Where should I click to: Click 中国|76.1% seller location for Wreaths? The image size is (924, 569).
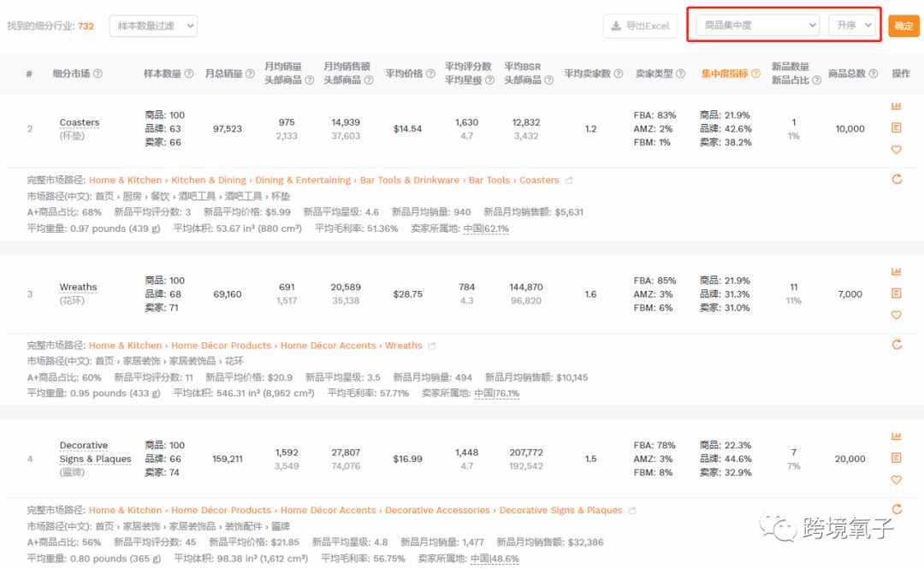[x=497, y=394]
